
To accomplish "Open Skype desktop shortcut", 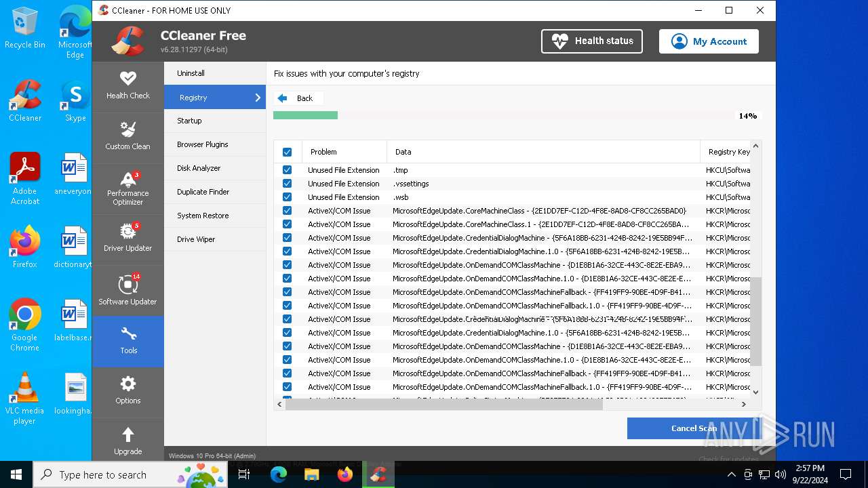I will (x=75, y=101).
